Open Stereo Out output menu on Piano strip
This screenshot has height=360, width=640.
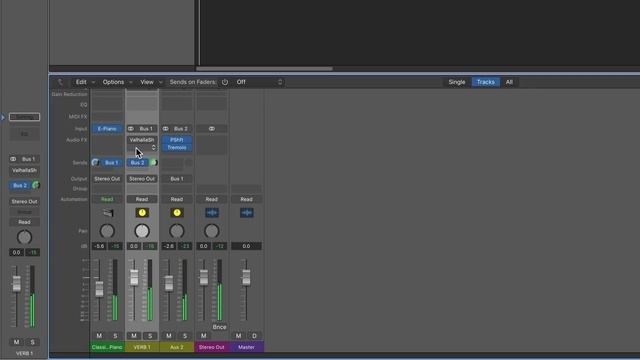pyautogui.click(x=107, y=179)
